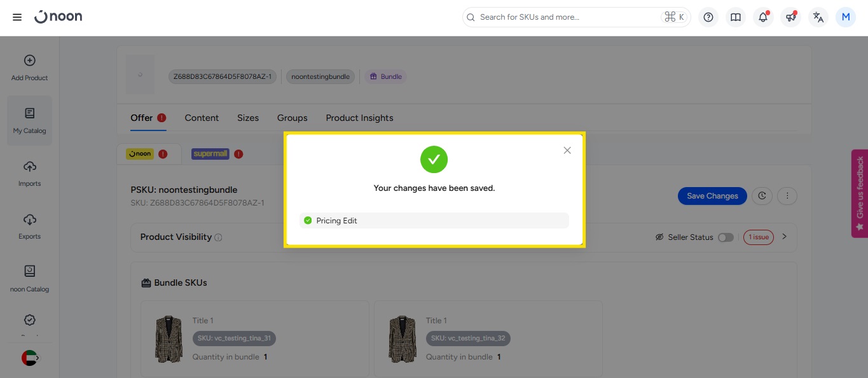This screenshot has height=378, width=868.
Task: Switch to the Content tab
Action: pos(202,118)
